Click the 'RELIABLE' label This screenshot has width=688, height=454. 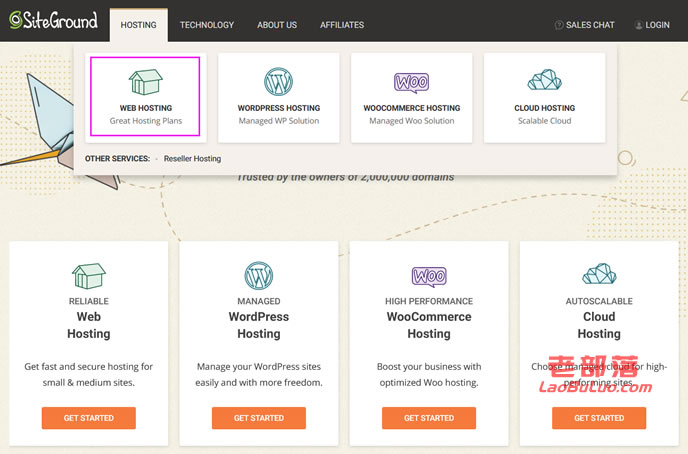(x=89, y=301)
